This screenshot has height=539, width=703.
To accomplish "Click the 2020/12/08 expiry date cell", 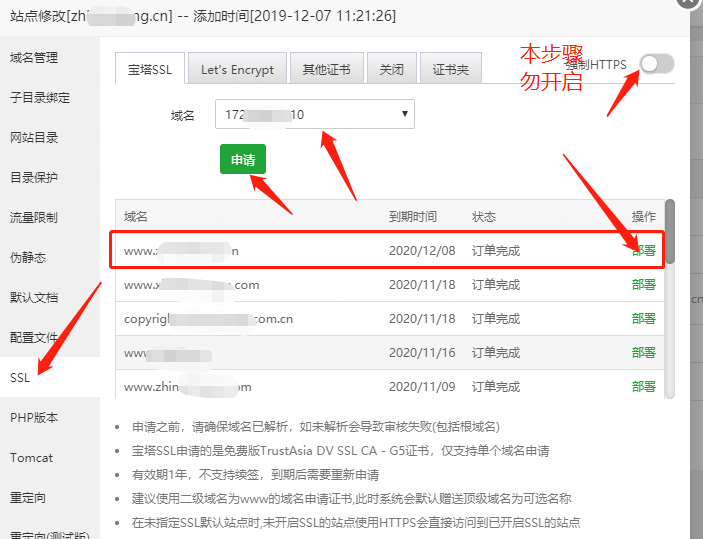I will pos(422,250).
